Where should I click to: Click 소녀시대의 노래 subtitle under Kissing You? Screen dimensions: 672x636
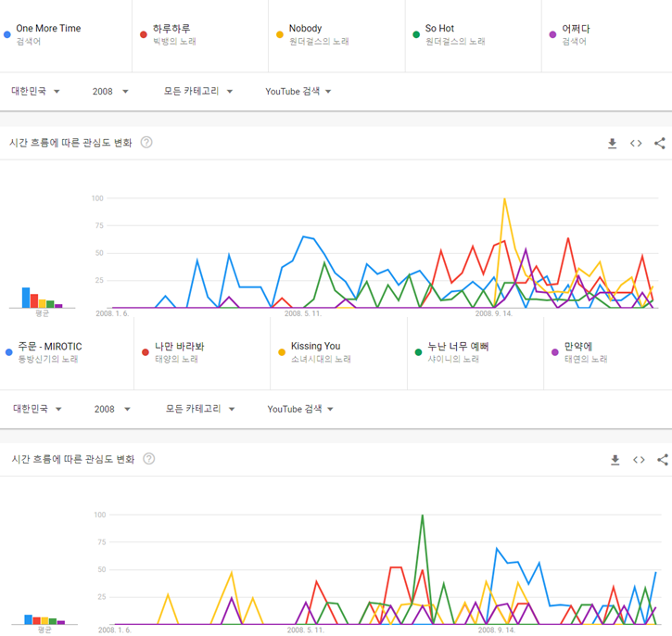pos(321,359)
